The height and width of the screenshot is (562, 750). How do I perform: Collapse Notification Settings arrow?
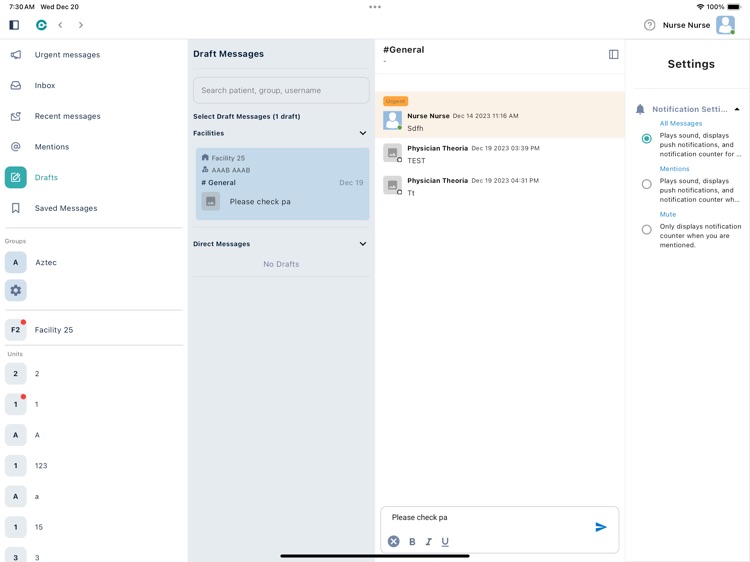tap(737, 109)
